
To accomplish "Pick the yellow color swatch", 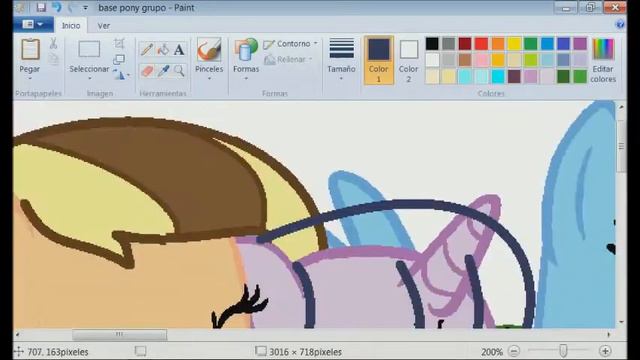I will pos(514,44).
